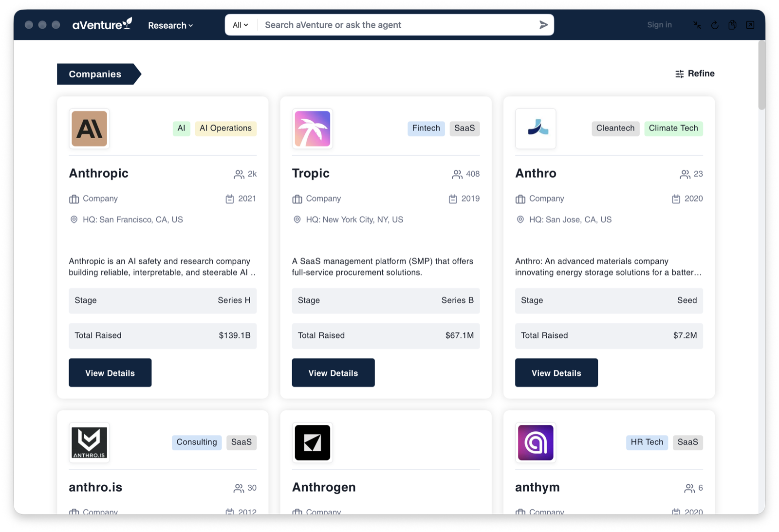This screenshot has height=532, width=779.
Task: Click the employees icon on anthro.is card
Action: 239,488
